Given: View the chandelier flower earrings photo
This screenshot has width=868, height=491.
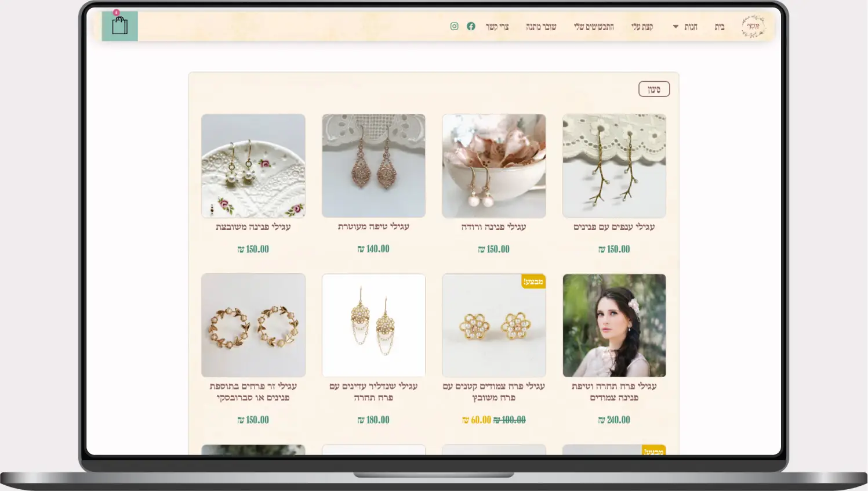Looking at the screenshot, I should click(x=373, y=326).
